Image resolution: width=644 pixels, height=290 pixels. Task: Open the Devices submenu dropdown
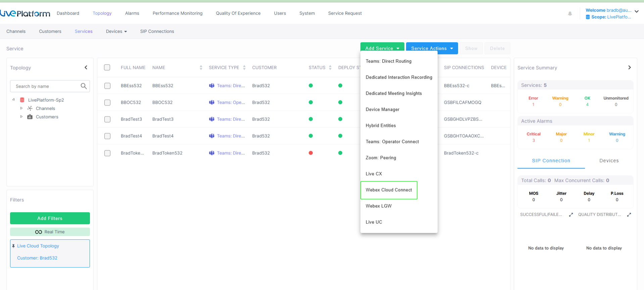116,32
